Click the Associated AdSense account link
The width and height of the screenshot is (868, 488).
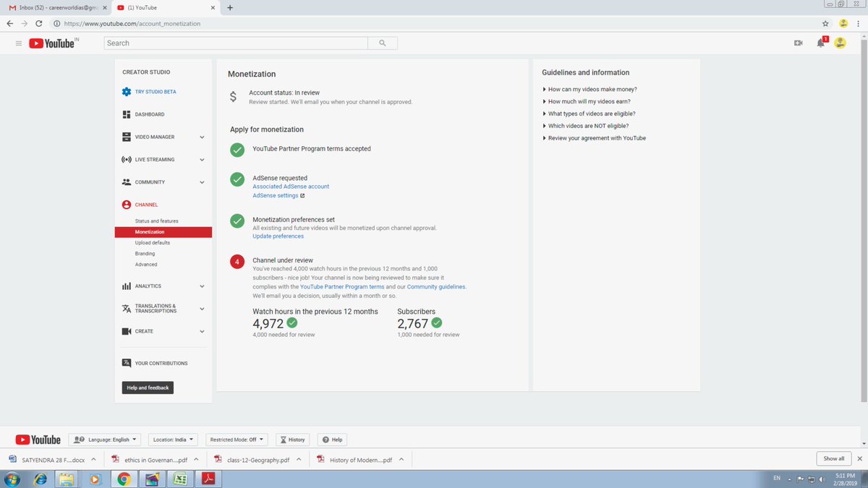pyautogui.click(x=291, y=187)
